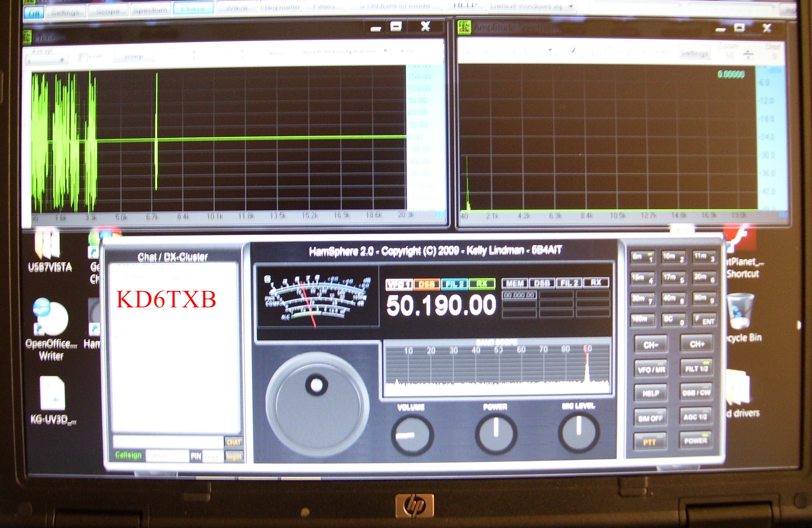
Task: Click the Amplitude spectrum window title icon
Action: pos(465,27)
